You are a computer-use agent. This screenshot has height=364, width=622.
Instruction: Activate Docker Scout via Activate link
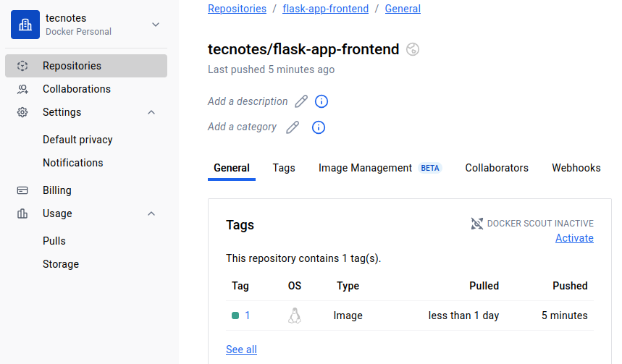coord(574,238)
